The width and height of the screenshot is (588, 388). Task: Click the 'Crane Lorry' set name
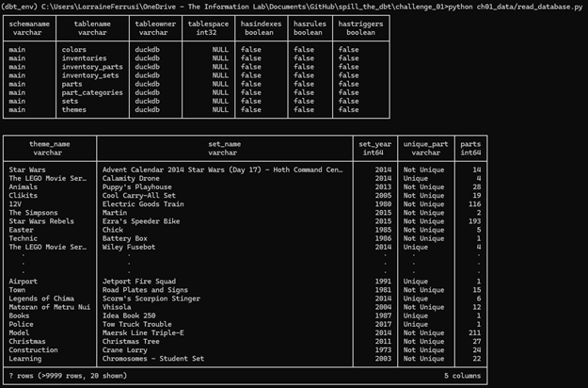pos(124,350)
